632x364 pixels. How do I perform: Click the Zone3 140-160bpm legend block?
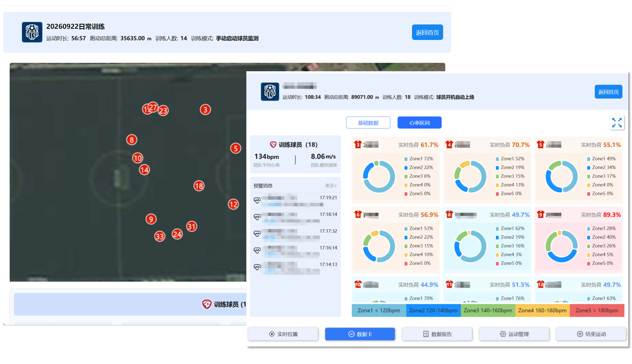(x=488, y=311)
